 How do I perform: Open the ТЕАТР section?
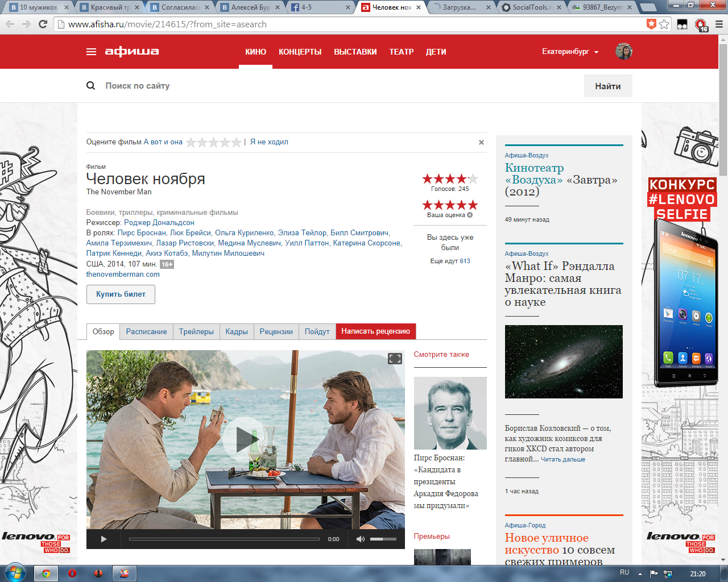coord(401,52)
